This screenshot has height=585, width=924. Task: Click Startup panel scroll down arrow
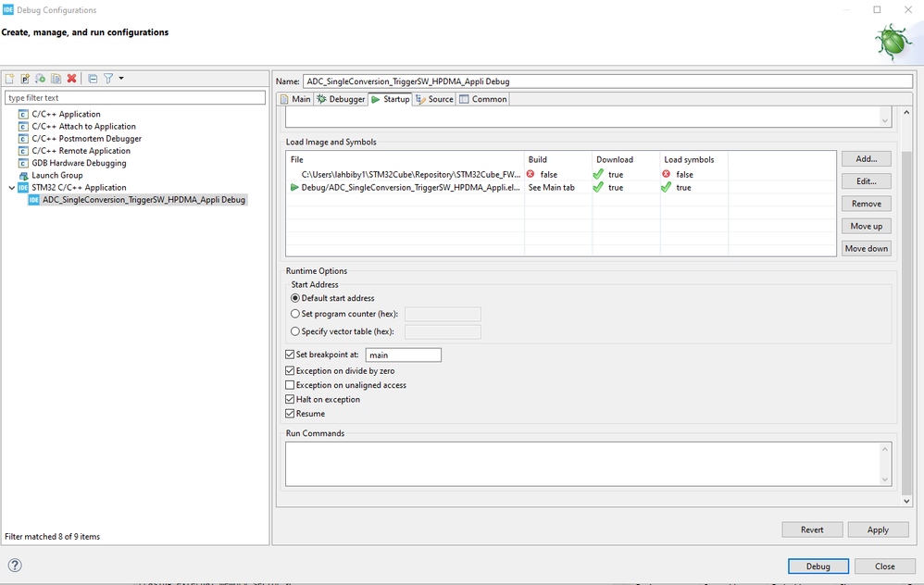coord(906,502)
